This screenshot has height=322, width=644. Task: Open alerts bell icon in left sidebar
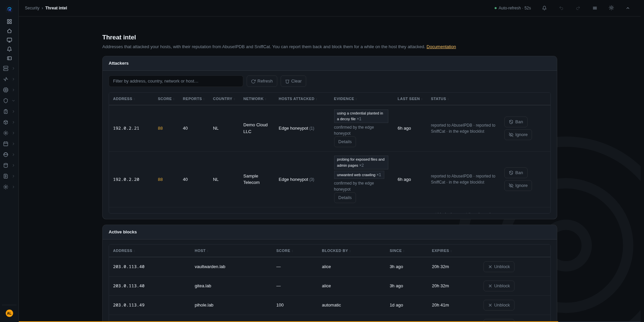9,49
